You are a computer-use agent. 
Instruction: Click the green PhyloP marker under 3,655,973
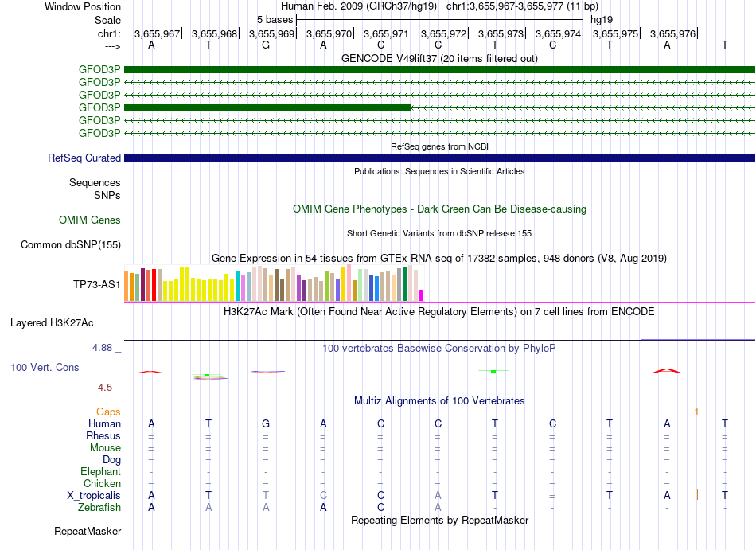[493, 371]
